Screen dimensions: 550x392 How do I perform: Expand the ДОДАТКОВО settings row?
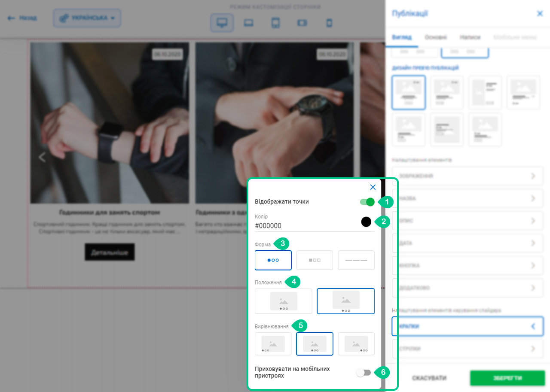click(467, 288)
